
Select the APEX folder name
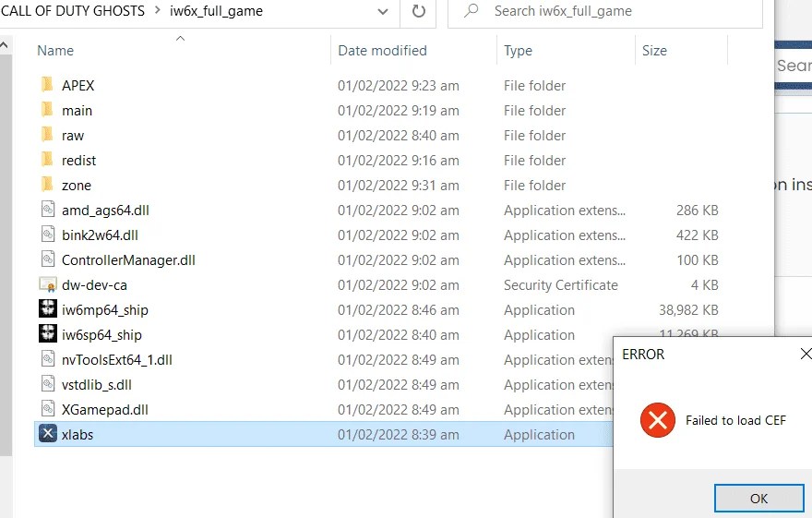[x=78, y=86]
